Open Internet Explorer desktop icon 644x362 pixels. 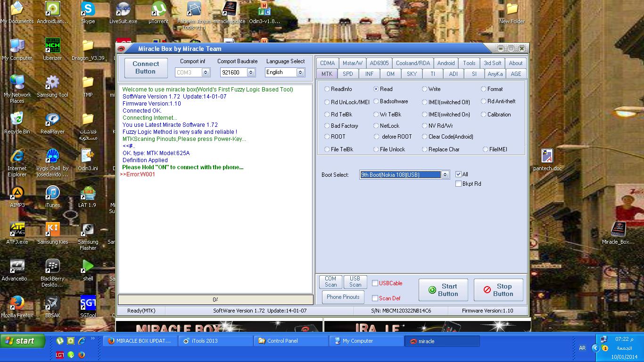(x=17, y=163)
